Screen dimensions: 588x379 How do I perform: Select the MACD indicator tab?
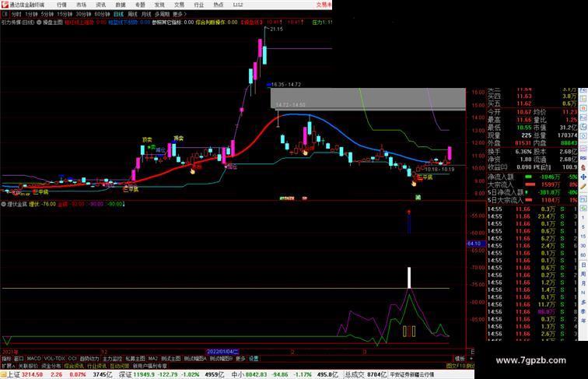(33, 359)
